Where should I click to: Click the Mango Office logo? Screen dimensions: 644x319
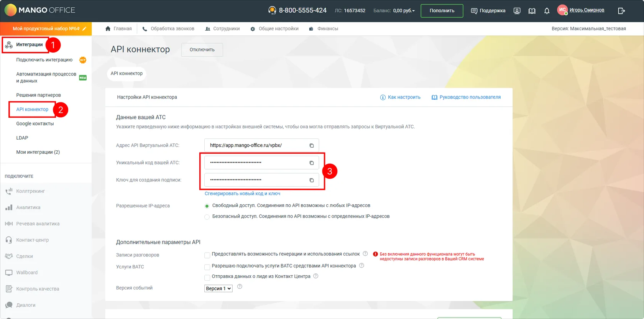40,10
